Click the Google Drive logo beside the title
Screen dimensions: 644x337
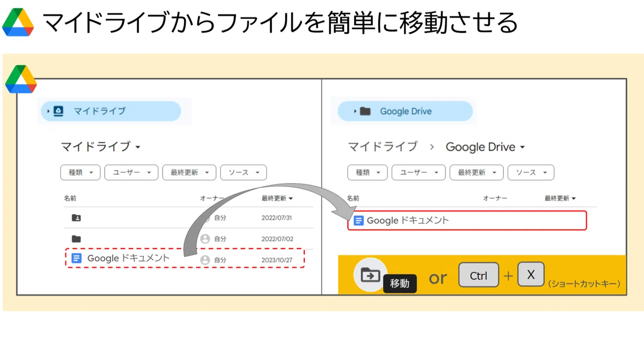click(18, 23)
